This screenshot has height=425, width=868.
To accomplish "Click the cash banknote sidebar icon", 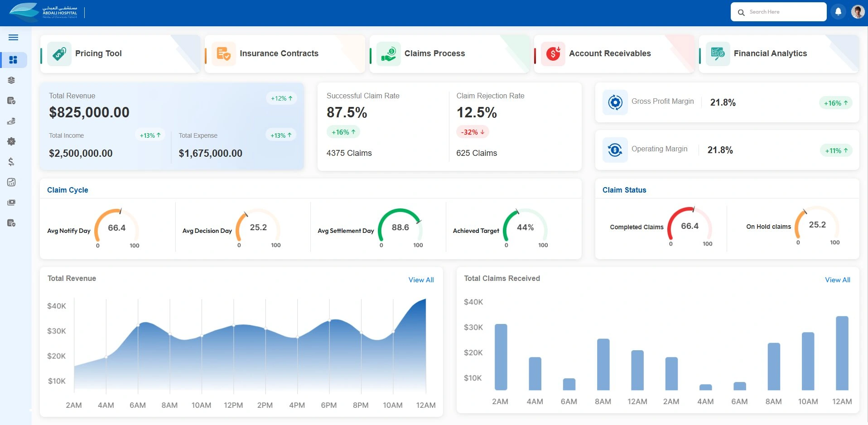I will pos(12,203).
